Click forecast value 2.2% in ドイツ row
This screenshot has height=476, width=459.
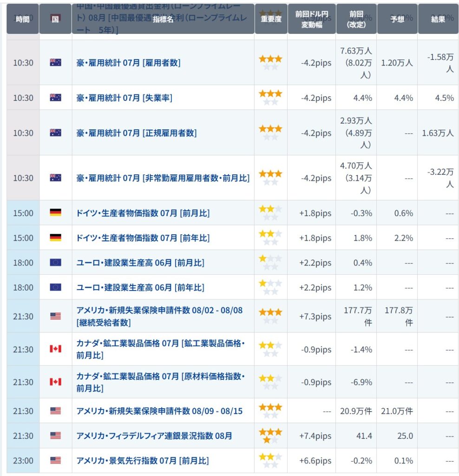403,238
